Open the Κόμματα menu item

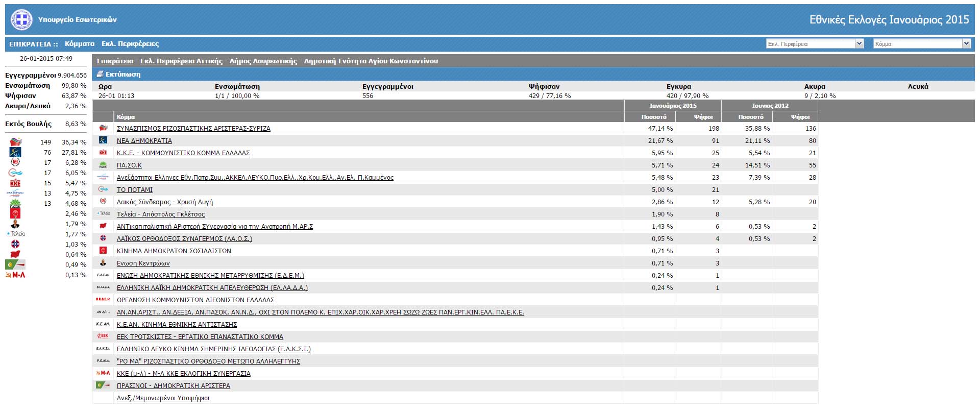click(80, 44)
